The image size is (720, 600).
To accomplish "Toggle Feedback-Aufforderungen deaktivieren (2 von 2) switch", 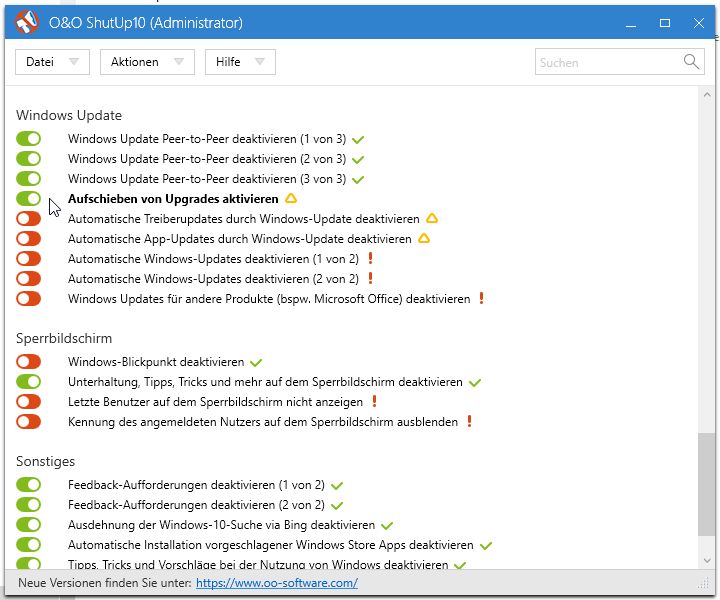I will 28,505.
